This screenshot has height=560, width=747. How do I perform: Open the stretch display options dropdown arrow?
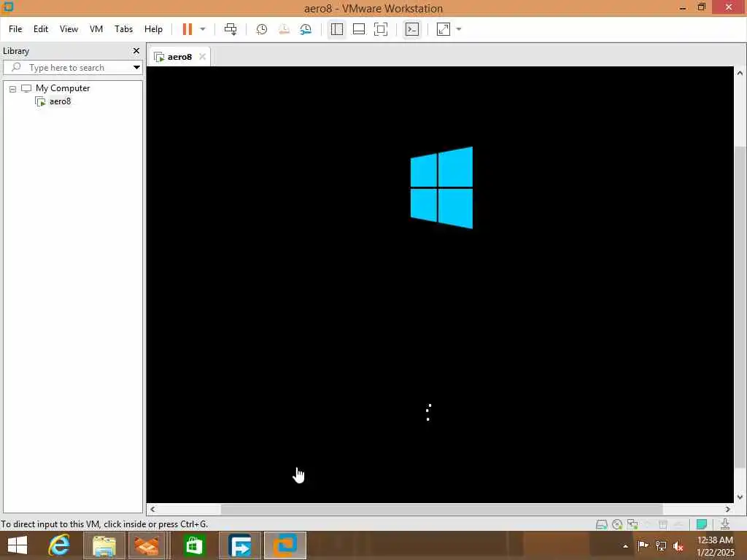(459, 29)
